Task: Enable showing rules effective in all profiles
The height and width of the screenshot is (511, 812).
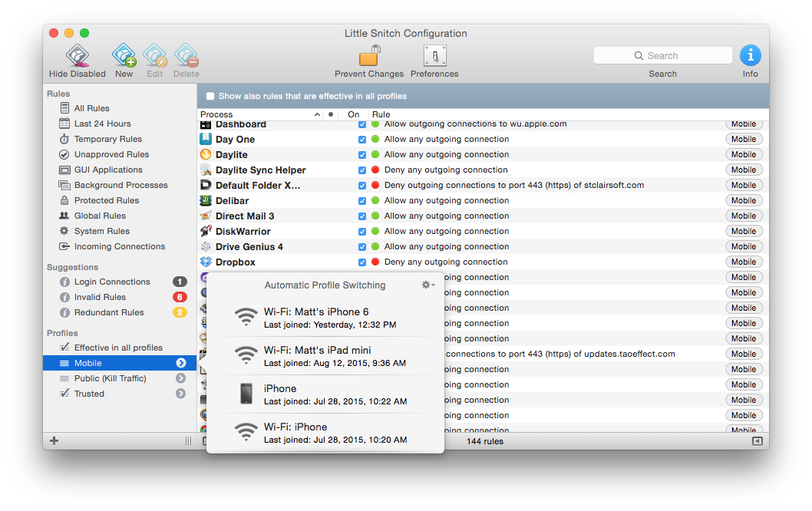Action: (210, 96)
